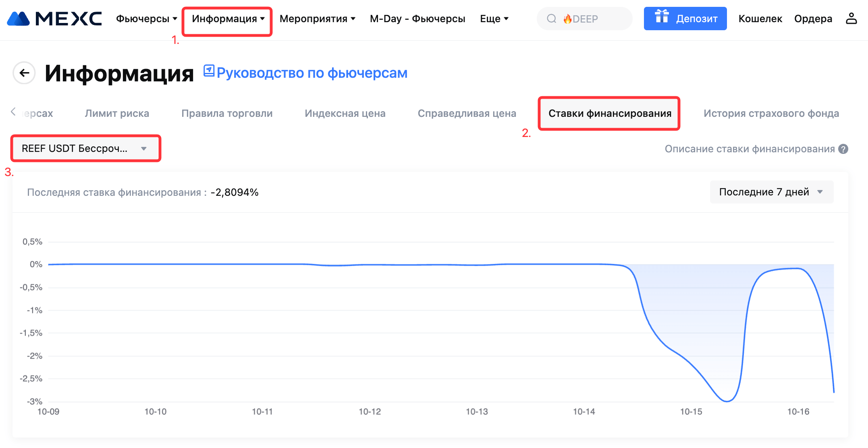Open История страхового фонда tab

(x=771, y=114)
